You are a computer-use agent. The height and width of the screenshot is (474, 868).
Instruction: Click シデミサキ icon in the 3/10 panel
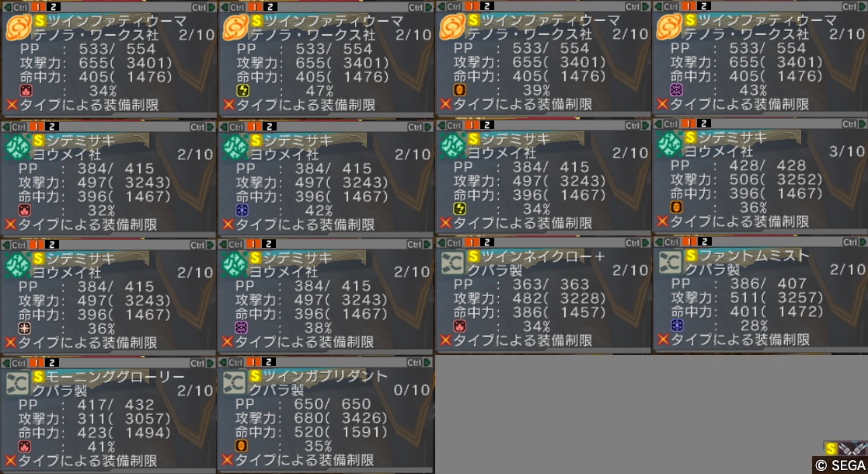[669, 145]
